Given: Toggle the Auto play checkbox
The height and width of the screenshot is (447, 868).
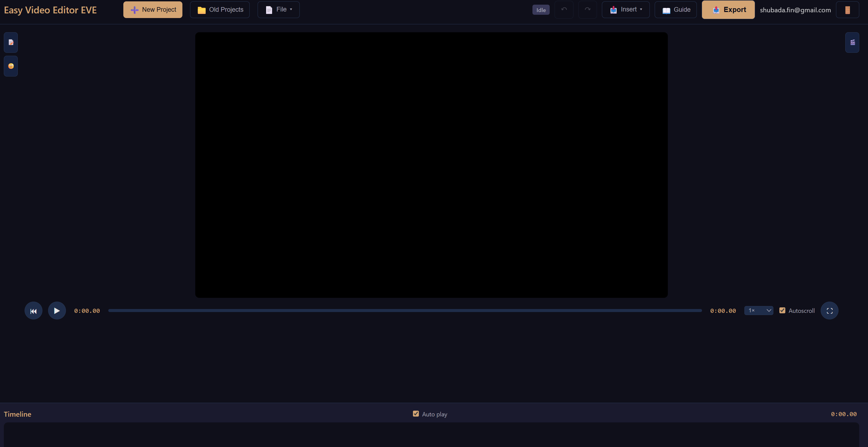Looking at the screenshot, I should 416,414.
